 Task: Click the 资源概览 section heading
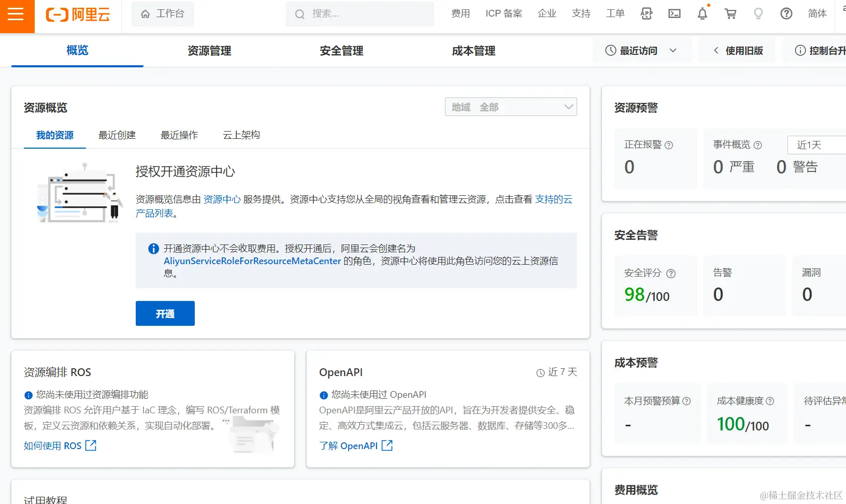click(46, 108)
